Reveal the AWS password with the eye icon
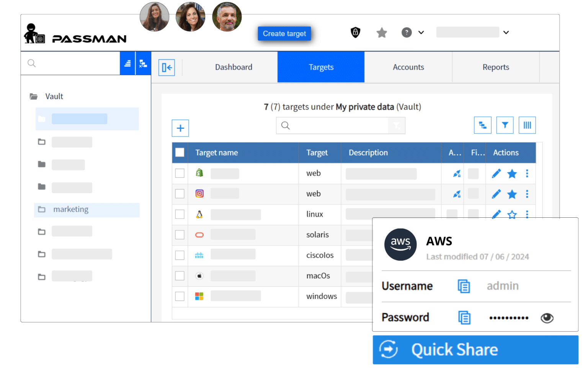Screen dimensions: 588x368 point(547,318)
